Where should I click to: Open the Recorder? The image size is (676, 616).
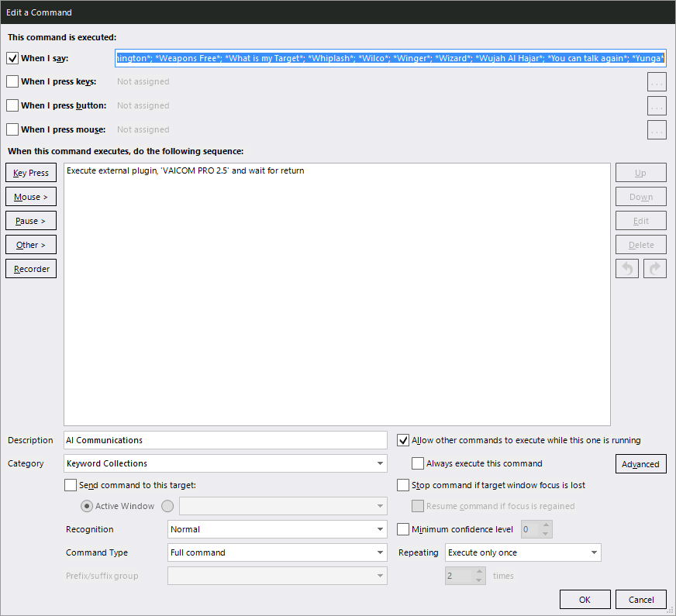(31, 269)
